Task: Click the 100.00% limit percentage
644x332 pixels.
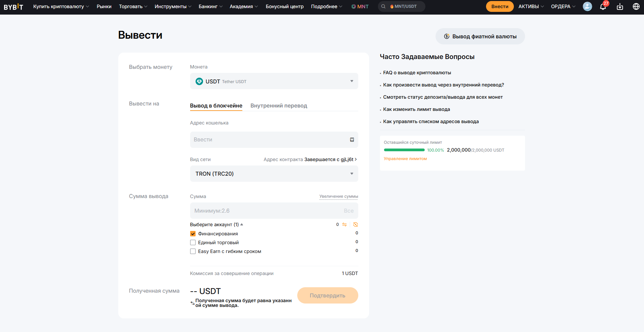Action: [x=436, y=150]
